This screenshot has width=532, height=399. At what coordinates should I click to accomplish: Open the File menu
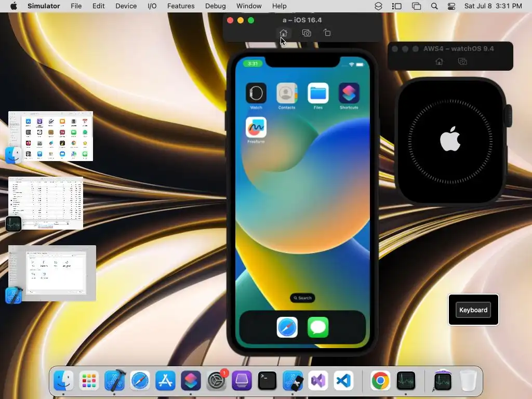(76, 6)
